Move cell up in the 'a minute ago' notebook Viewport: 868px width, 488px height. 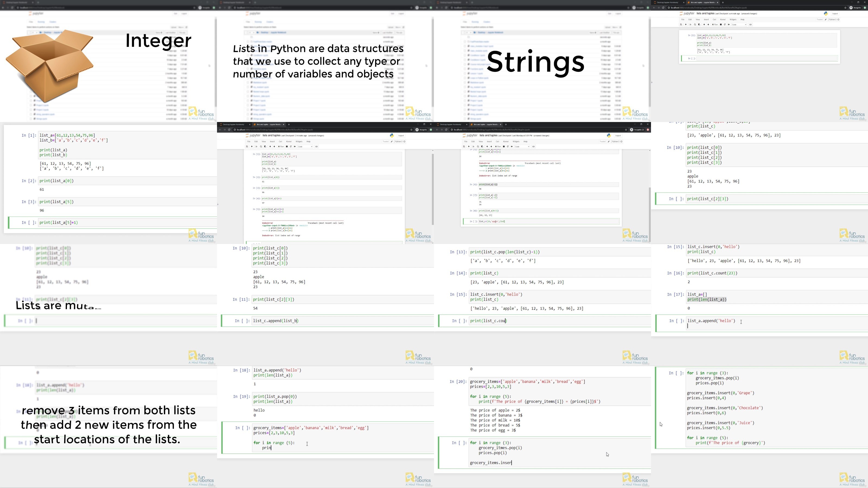point(704,25)
